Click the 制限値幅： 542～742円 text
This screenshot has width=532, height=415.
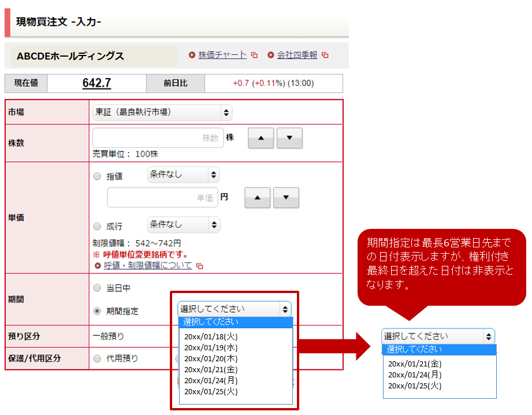tap(137, 243)
